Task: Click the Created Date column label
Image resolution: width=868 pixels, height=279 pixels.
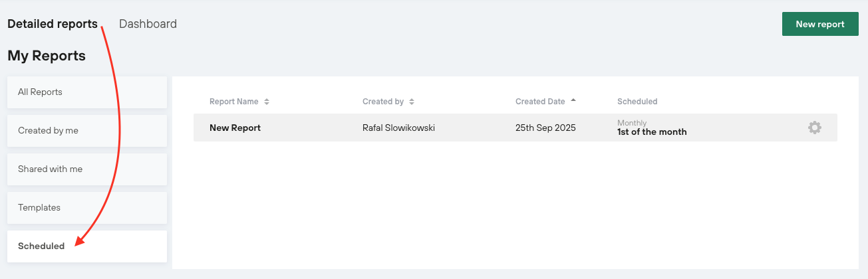Action: click(x=539, y=102)
